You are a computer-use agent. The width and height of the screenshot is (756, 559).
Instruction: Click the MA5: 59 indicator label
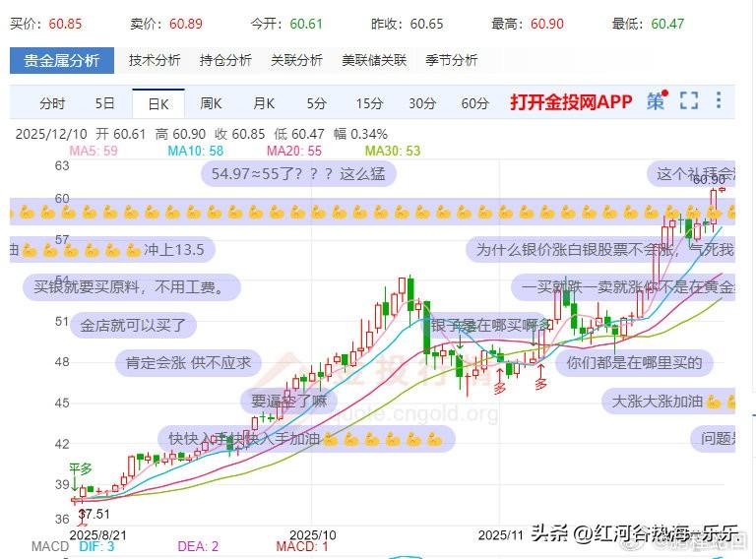click(x=94, y=151)
